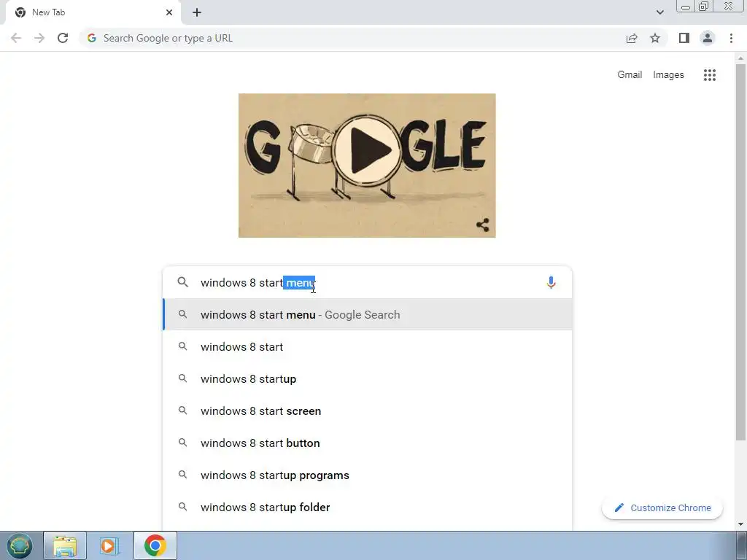Click Customize Chrome button
747x560 pixels.
click(x=662, y=507)
